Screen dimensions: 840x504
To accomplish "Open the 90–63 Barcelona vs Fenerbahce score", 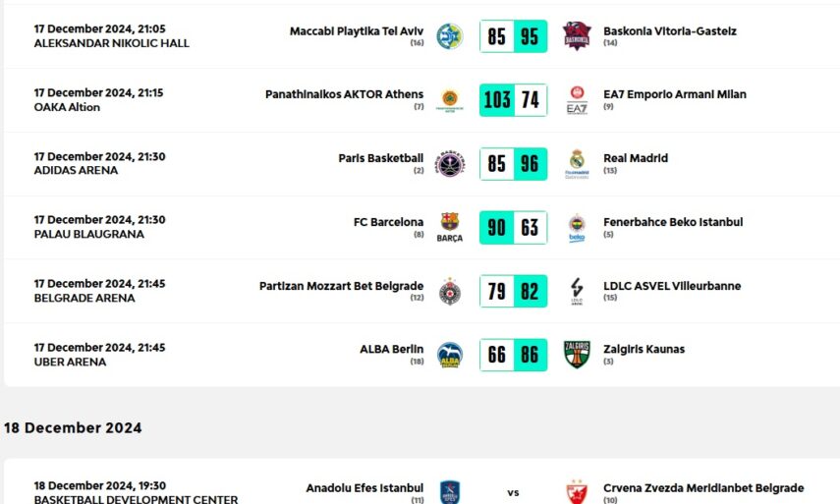I will (x=513, y=227).
